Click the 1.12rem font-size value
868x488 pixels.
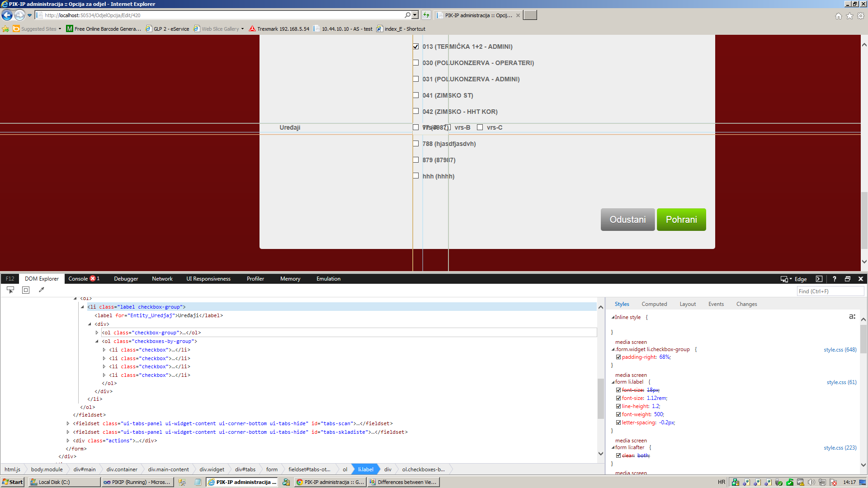point(656,398)
